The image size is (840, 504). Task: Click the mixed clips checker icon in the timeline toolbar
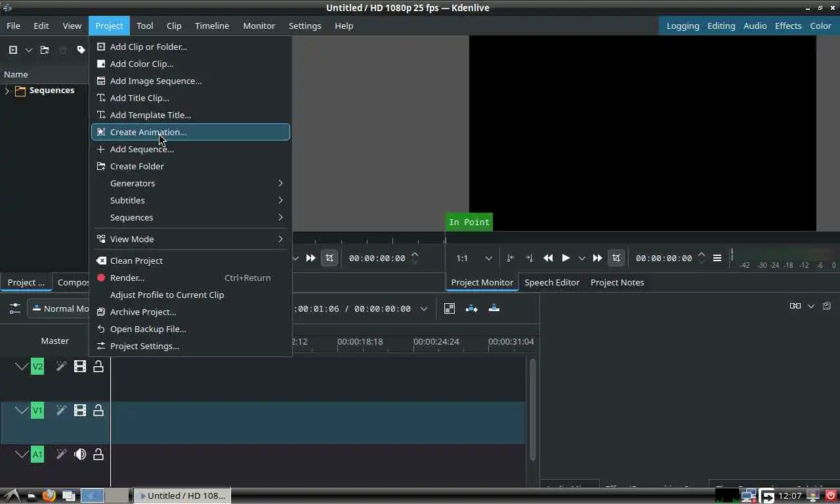(x=450, y=308)
